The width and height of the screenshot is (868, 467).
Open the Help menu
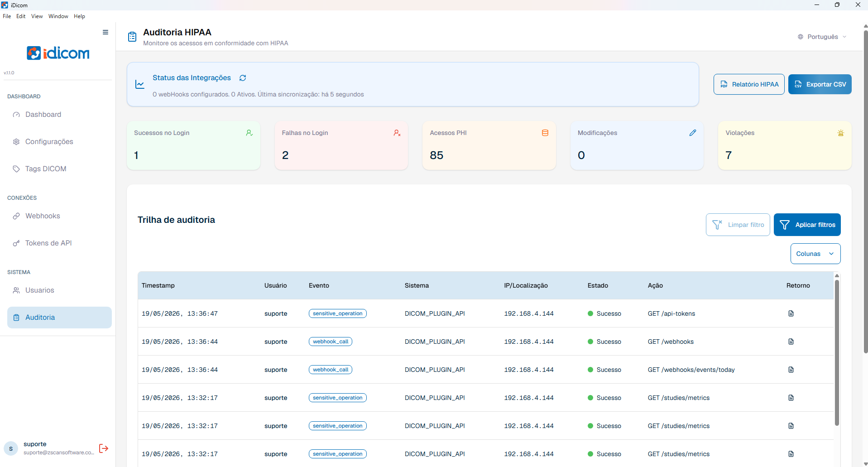[79, 16]
